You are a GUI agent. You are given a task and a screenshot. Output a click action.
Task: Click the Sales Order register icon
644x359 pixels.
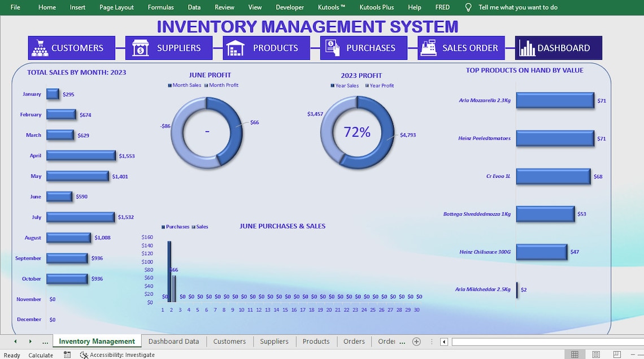click(x=429, y=48)
